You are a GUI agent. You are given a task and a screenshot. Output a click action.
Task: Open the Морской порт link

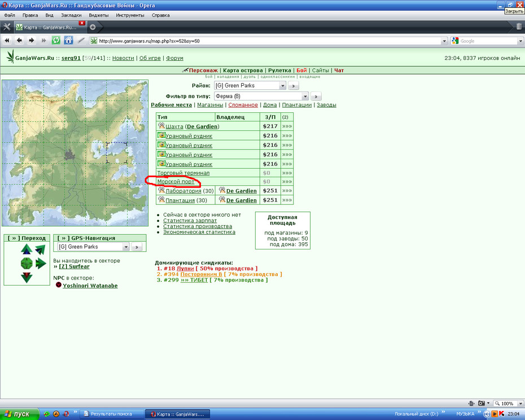[176, 182]
